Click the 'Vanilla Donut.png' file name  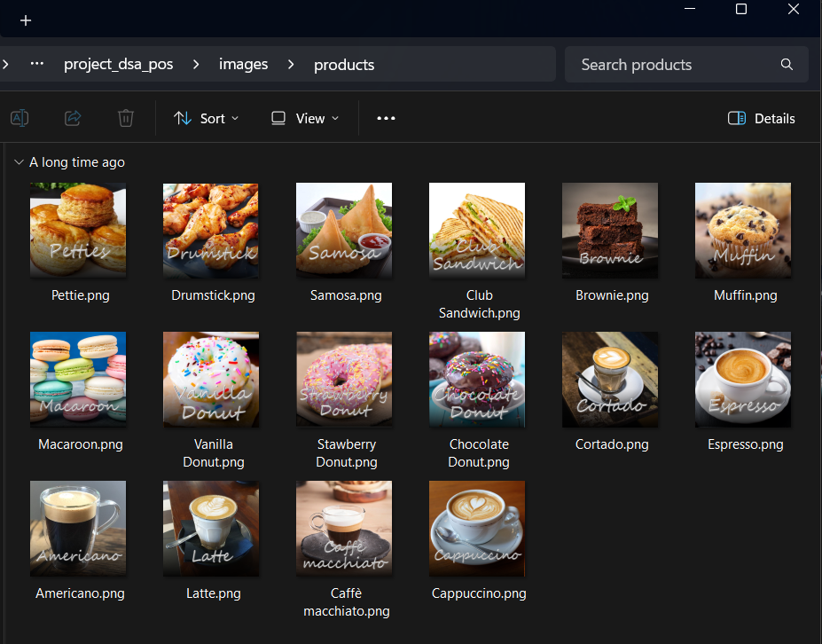click(x=214, y=453)
